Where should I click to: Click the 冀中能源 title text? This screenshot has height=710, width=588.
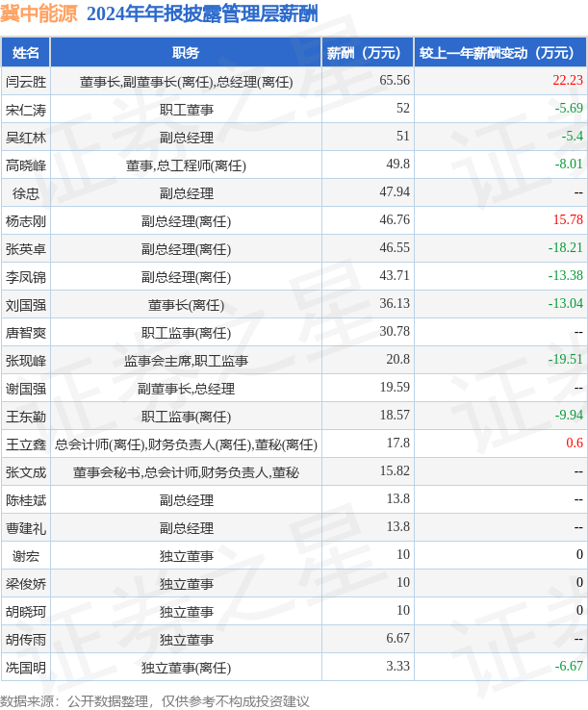(x=38, y=13)
